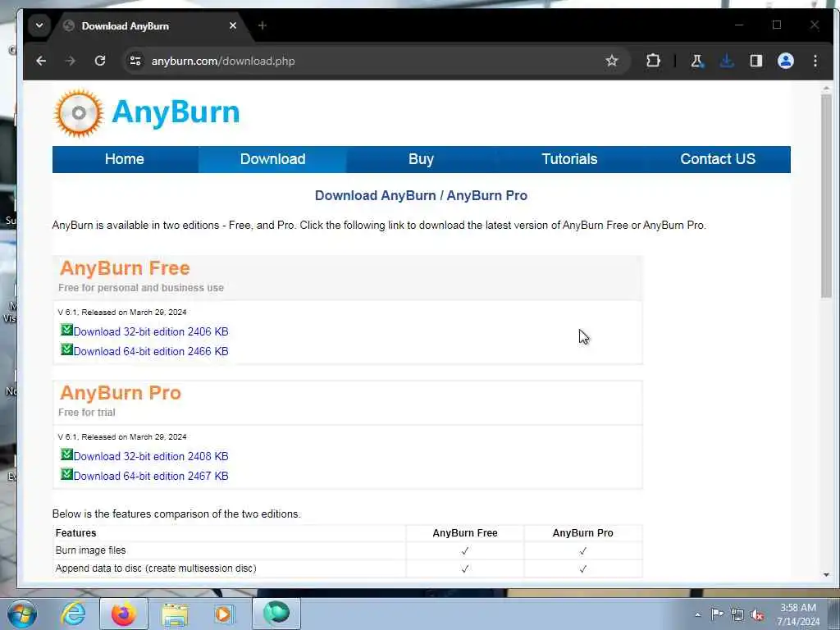840x630 pixels.
Task: Toggle the browser side panel icon
Action: pyautogui.click(x=756, y=61)
